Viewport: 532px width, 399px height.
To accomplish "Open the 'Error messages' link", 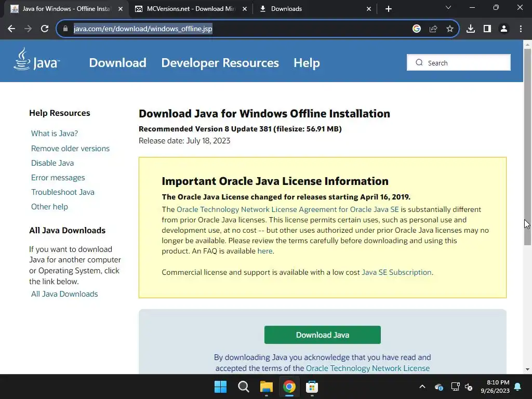I will pyautogui.click(x=58, y=178).
